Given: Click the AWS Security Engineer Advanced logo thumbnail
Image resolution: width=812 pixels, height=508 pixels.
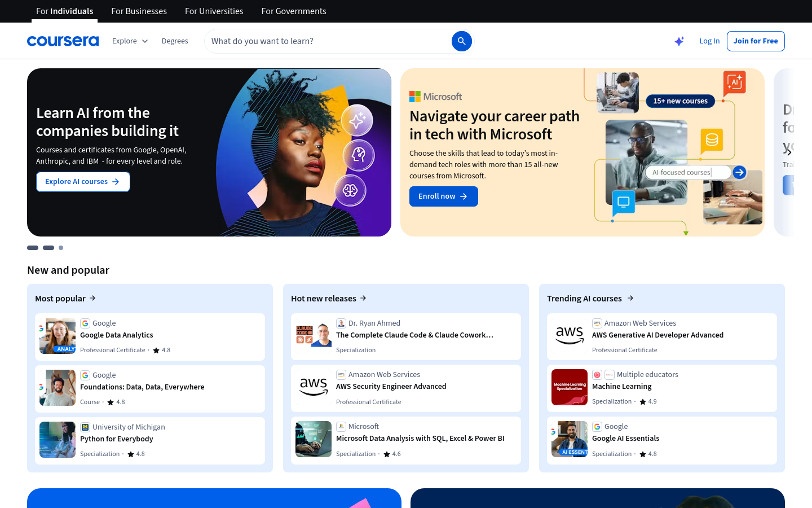Looking at the screenshot, I should (x=314, y=387).
